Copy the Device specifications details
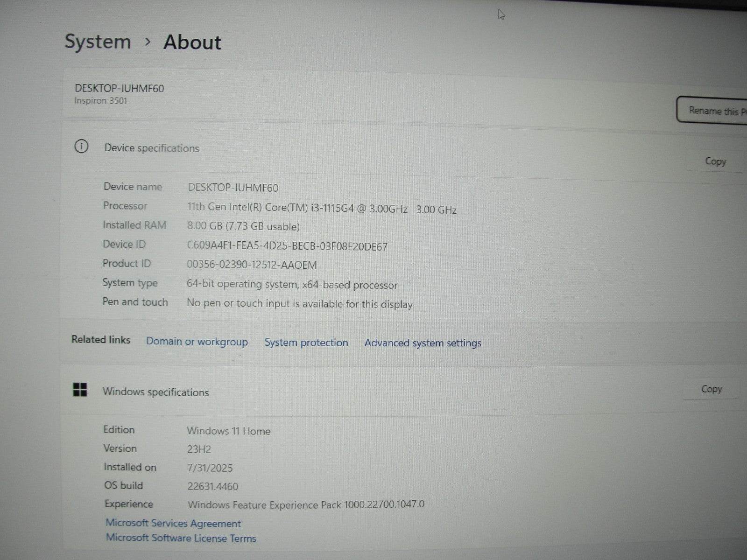The height and width of the screenshot is (560, 747). click(715, 161)
